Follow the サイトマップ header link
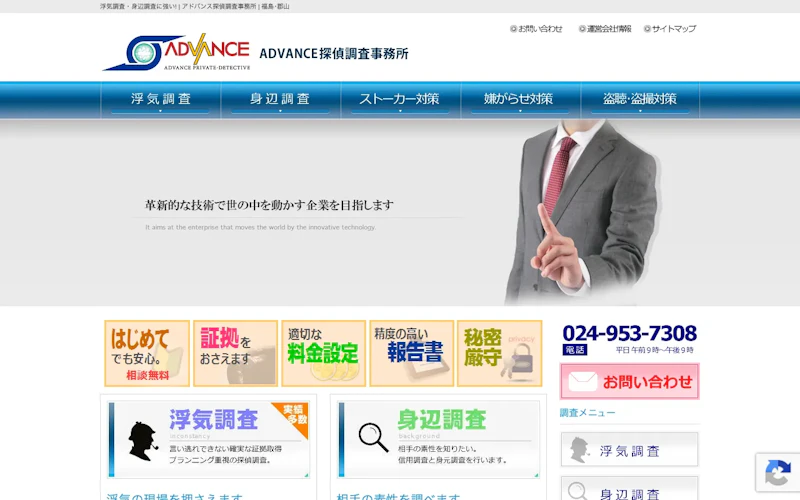Viewport: 800px width, 500px height. click(x=670, y=29)
